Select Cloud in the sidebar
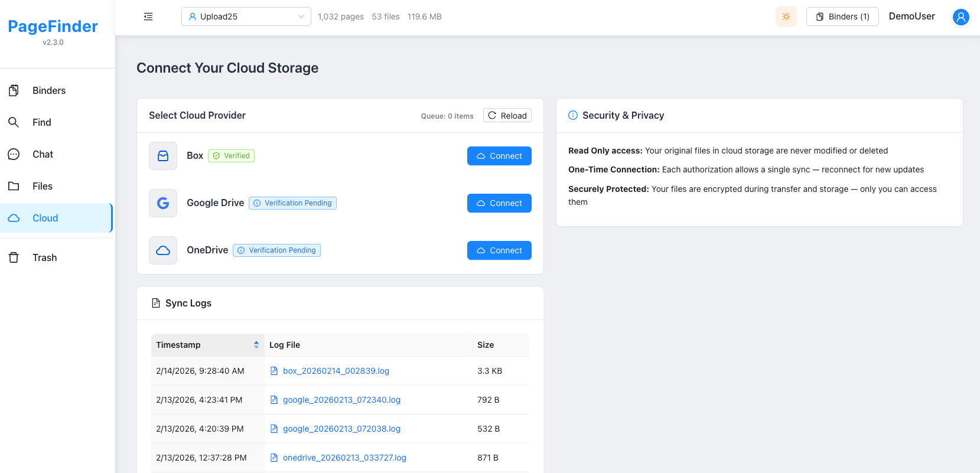The image size is (980, 473). (57, 218)
